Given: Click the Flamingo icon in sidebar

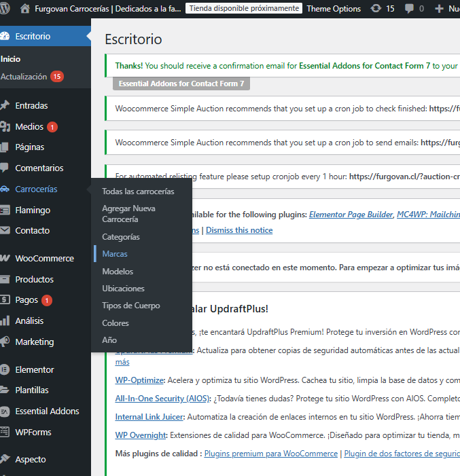Looking at the screenshot, I should (x=5, y=210).
